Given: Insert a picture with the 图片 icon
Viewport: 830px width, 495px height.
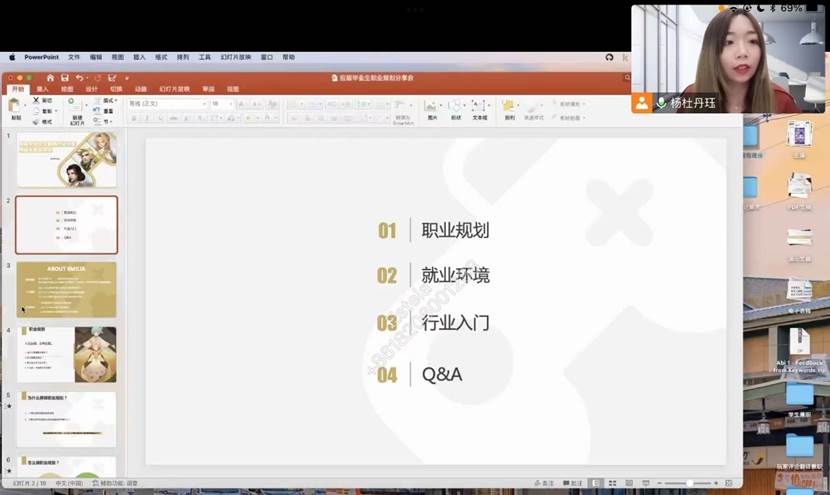Looking at the screenshot, I should pos(432,106).
